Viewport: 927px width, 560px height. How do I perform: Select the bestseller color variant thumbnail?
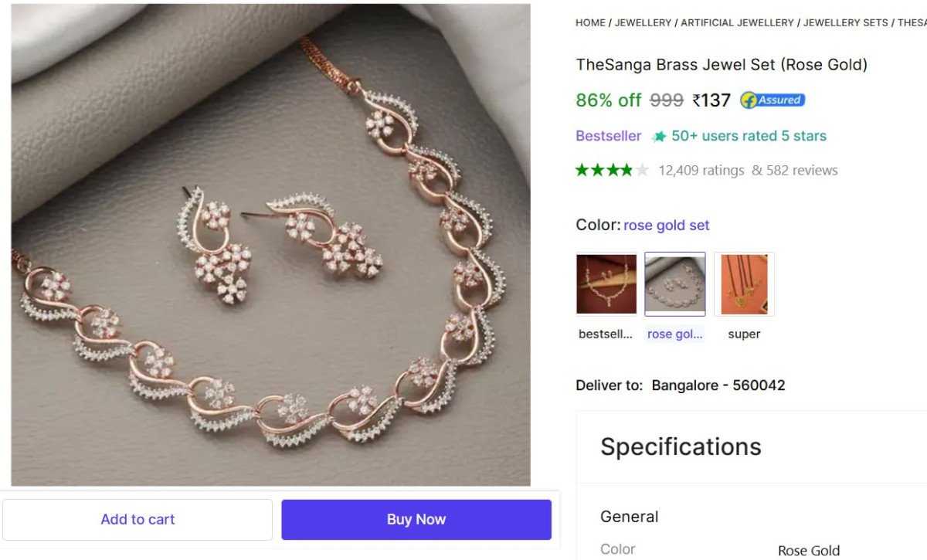[606, 284]
